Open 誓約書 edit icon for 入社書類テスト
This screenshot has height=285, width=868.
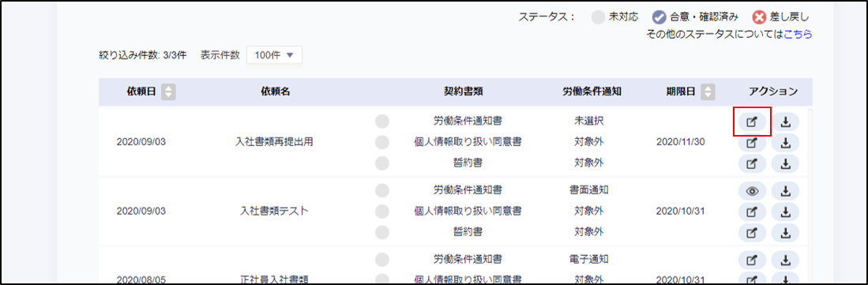coord(753,232)
